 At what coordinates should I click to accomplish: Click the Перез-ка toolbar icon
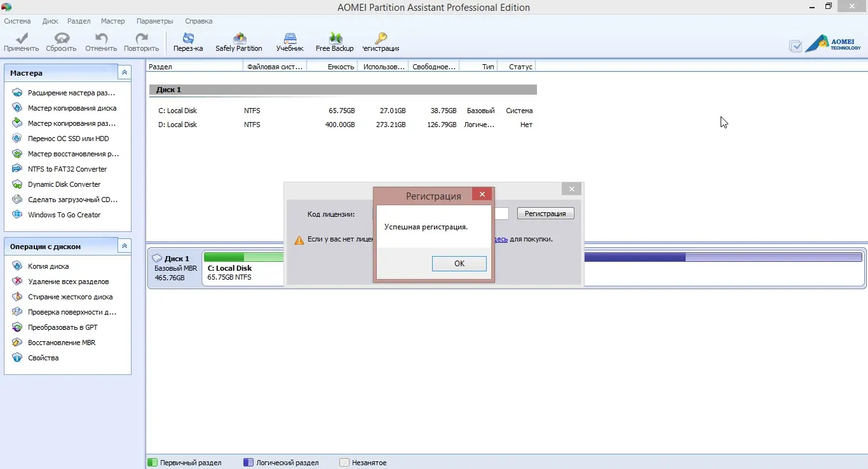click(188, 43)
